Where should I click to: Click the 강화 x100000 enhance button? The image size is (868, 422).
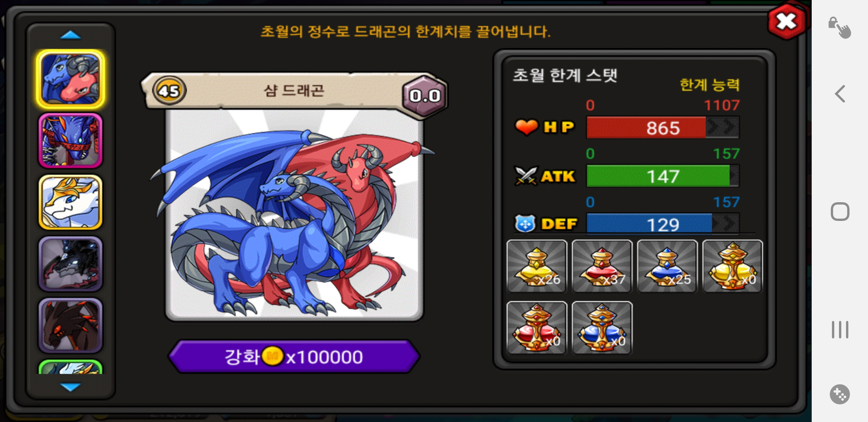294,357
